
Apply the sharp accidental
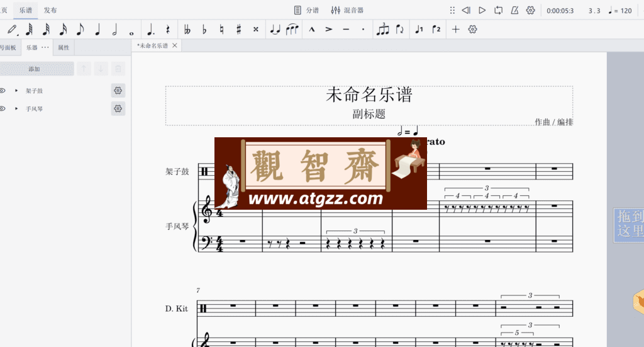(x=238, y=30)
